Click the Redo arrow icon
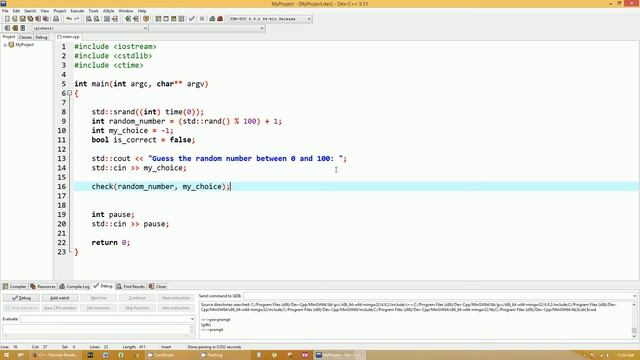 (x=76, y=19)
